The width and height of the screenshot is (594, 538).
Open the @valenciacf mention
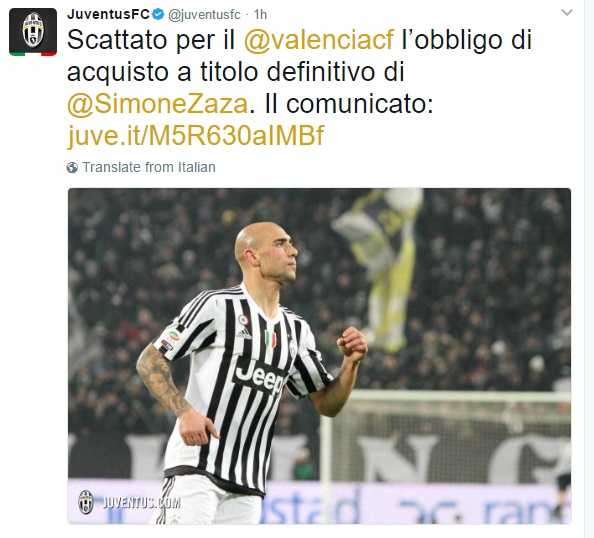coord(319,39)
